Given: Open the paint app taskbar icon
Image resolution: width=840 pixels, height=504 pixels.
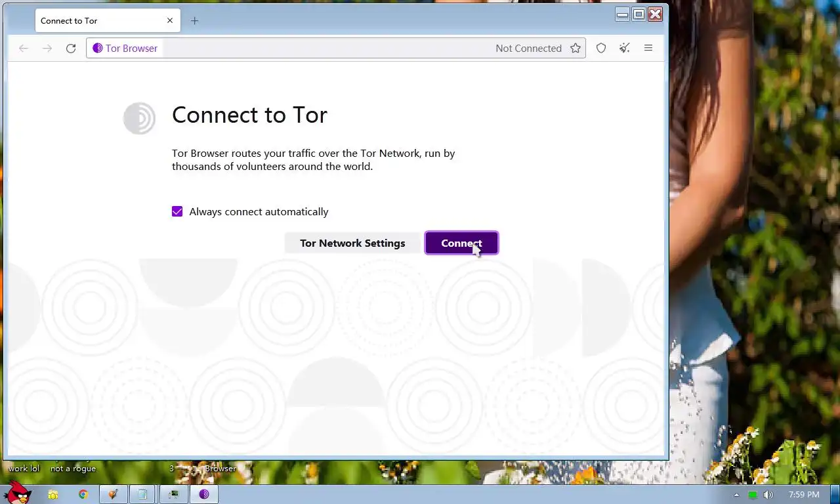Looking at the screenshot, I should click(x=113, y=495).
